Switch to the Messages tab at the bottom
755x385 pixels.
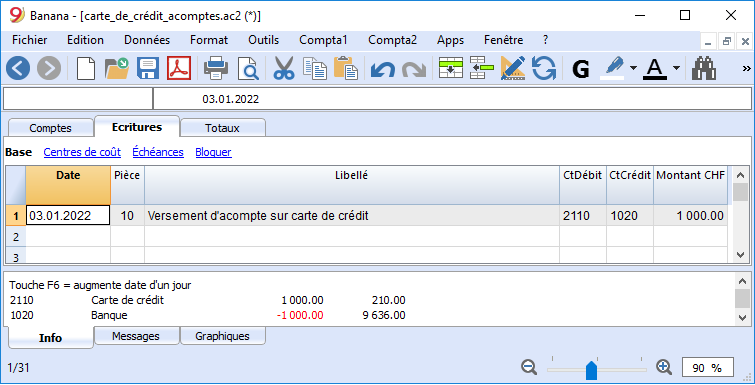point(136,336)
